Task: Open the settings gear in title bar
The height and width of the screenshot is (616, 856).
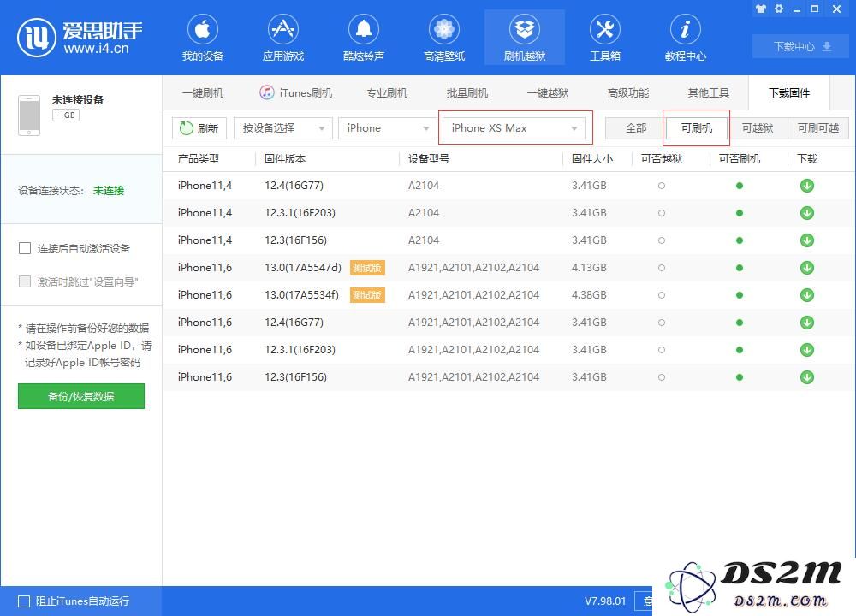Action: pos(779,9)
